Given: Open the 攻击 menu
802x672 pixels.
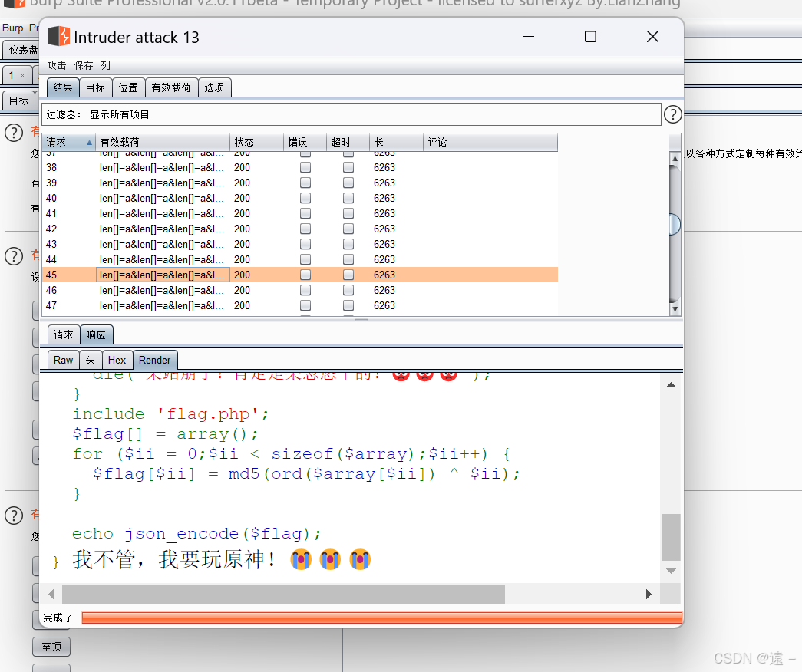Looking at the screenshot, I should [56, 64].
